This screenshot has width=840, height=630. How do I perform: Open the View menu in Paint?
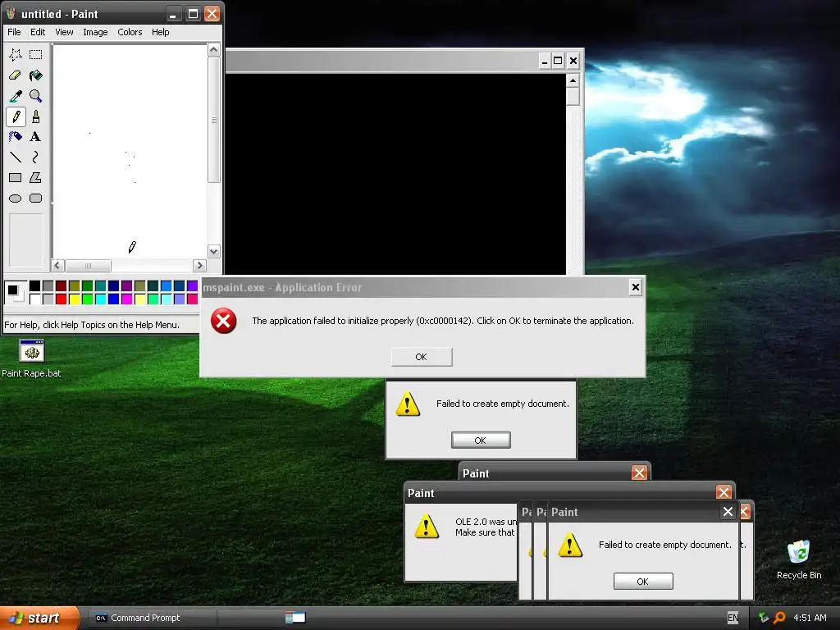pyautogui.click(x=64, y=32)
